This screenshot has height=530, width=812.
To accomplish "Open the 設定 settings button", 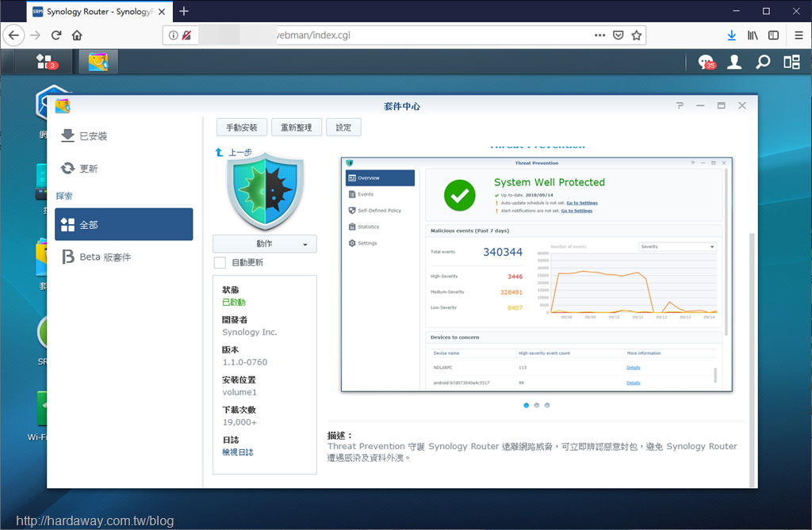I will pos(343,128).
